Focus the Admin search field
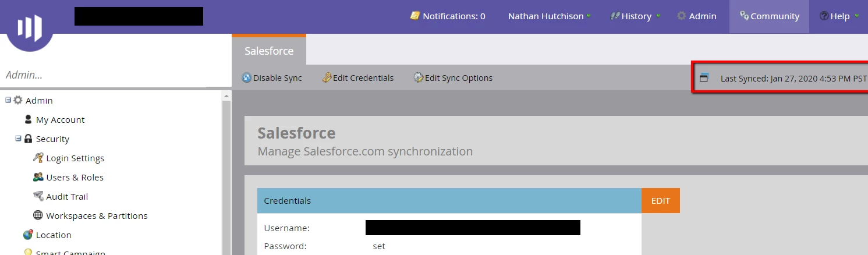The image size is (868, 255). click(116, 75)
